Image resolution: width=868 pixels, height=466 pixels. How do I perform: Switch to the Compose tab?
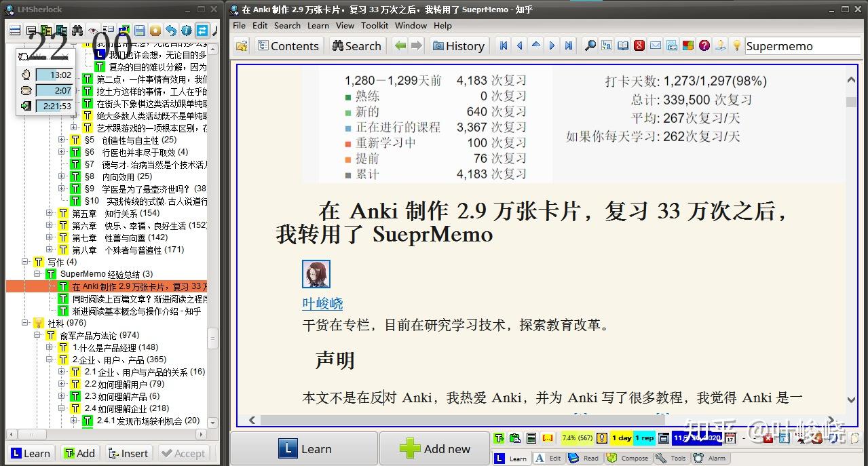click(x=626, y=458)
